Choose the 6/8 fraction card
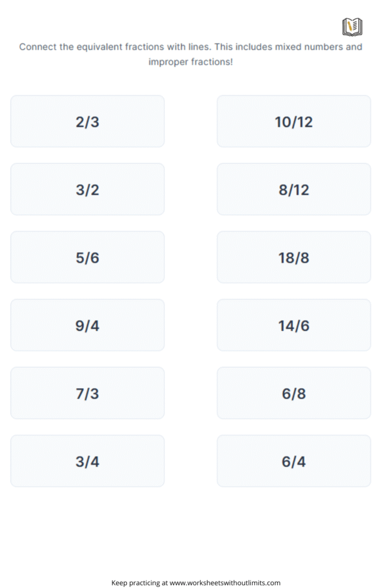392x588 pixels. (x=294, y=393)
